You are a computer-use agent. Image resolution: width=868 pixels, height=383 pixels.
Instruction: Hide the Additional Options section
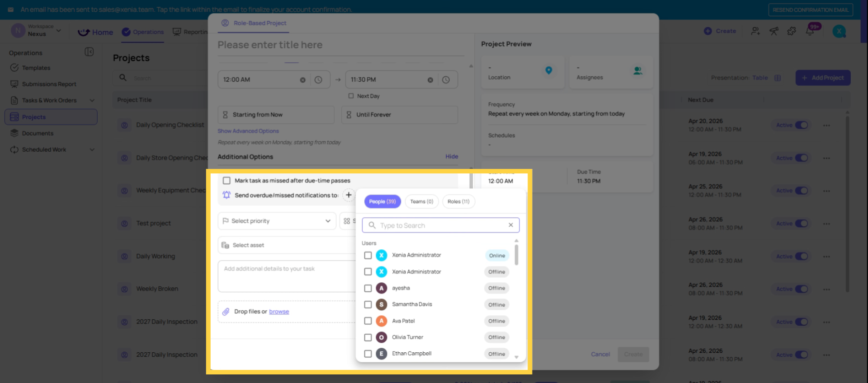pyautogui.click(x=452, y=156)
